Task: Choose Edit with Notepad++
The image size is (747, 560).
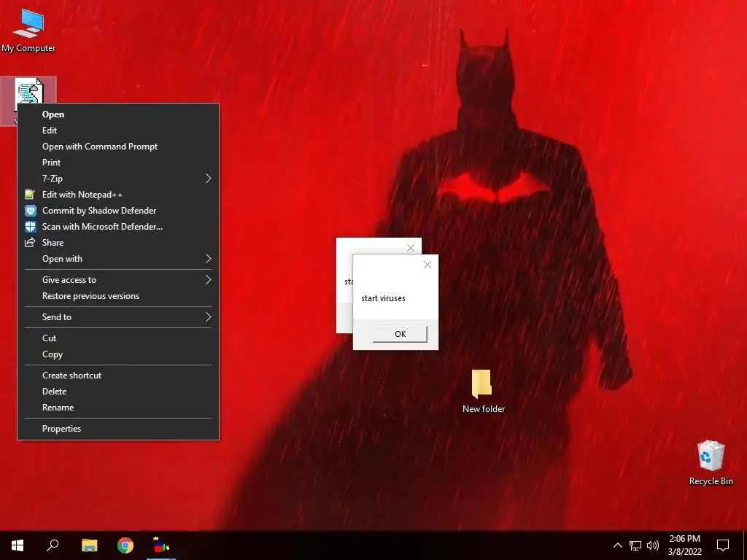Action: click(x=118, y=195)
